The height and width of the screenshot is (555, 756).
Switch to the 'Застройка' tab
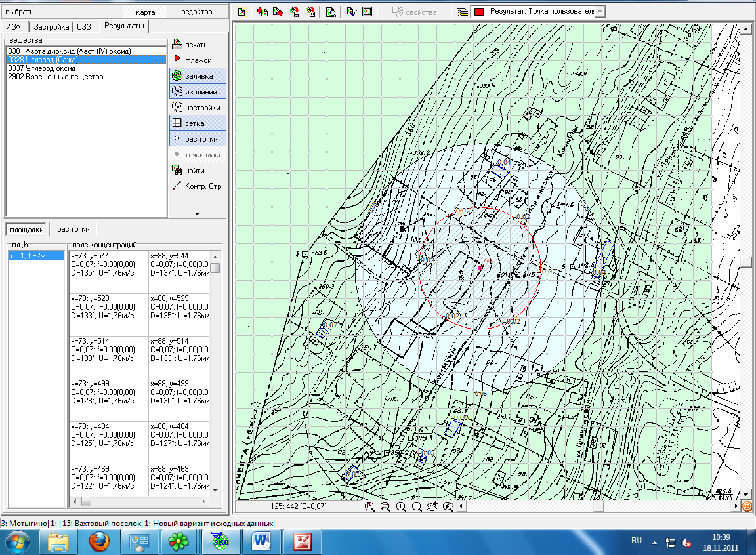pyautogui.click(x=51, y=27)
